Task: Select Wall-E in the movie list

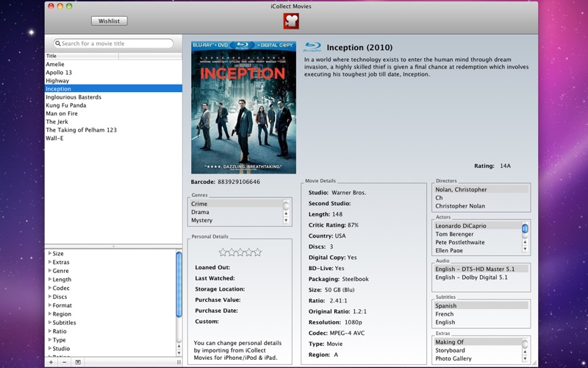Action: tap(113, 138)
